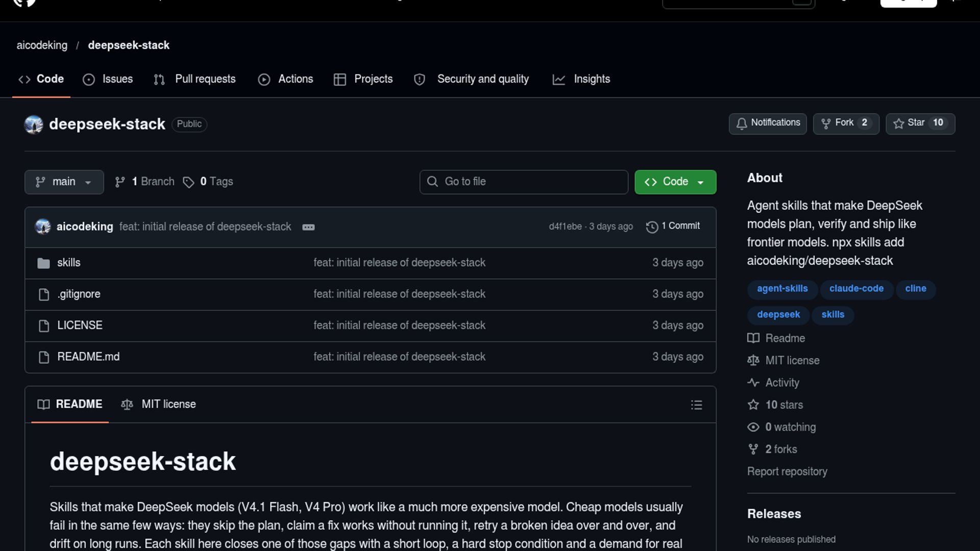Open commit message in the README.md row
Image resolution: width=980 pixels, height=551 pixels.
(x=399, y=357)
